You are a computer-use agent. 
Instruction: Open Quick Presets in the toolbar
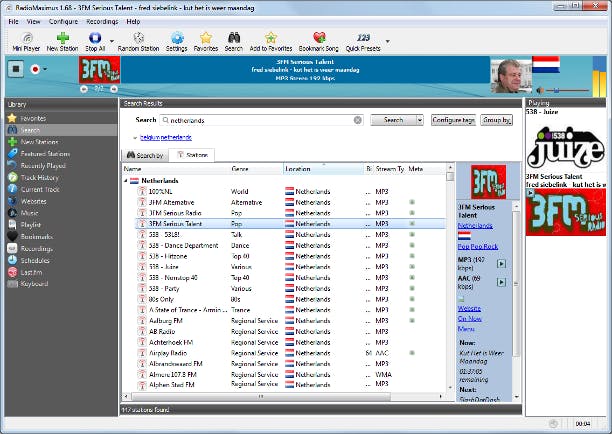pos(363,42)
